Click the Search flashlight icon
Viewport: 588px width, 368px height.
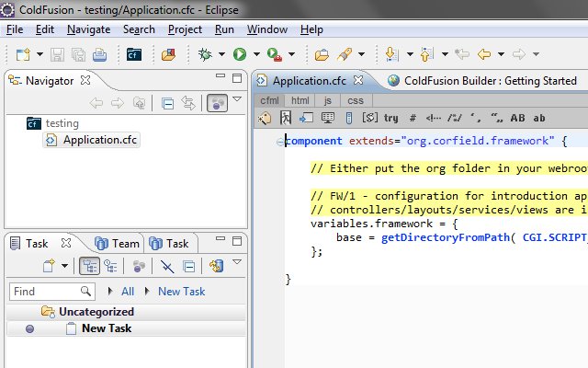coord(345,55)
